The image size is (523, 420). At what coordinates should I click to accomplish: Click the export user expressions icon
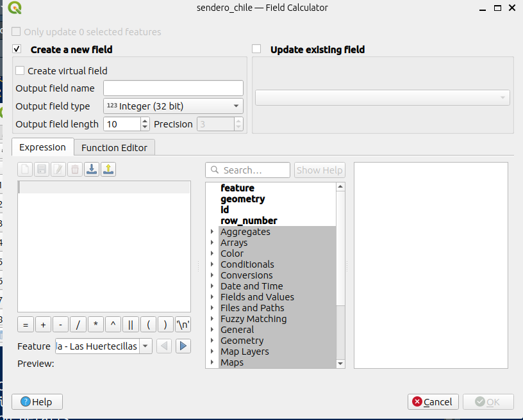click(108, 170)
